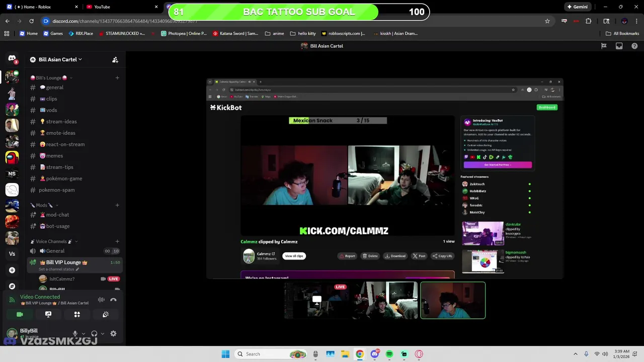Viewport: 644px width, 362px height.
Task: Open the Photopea bookmark
Action: [x=184, y=34]
